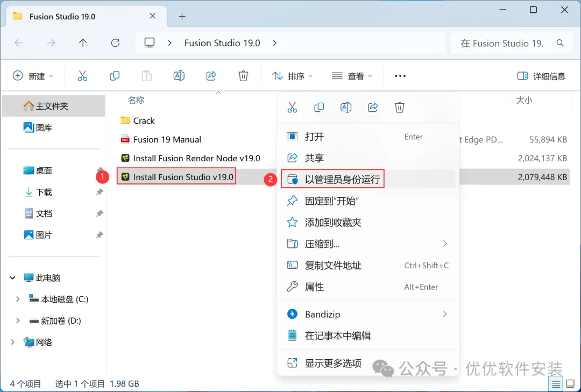Open the 排序 sort dropdown
581x392 pixels.
(292, 76)
